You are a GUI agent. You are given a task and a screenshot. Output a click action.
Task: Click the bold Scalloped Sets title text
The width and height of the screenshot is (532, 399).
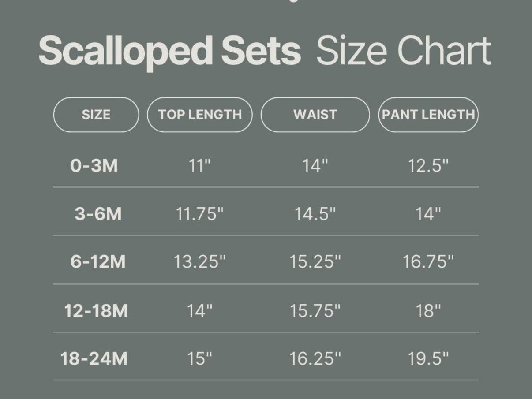tap(170, 52)
